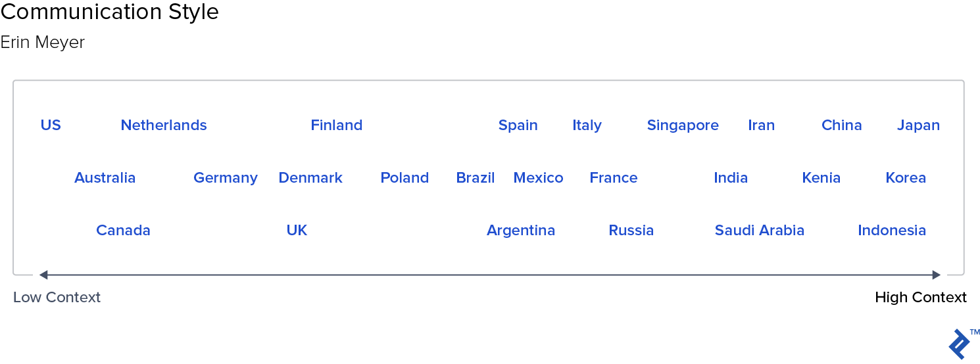Image resolution: width=980 pixels, height=364 pixels.
Task: Click the Toptal logo icon
Action: point(960,344)
